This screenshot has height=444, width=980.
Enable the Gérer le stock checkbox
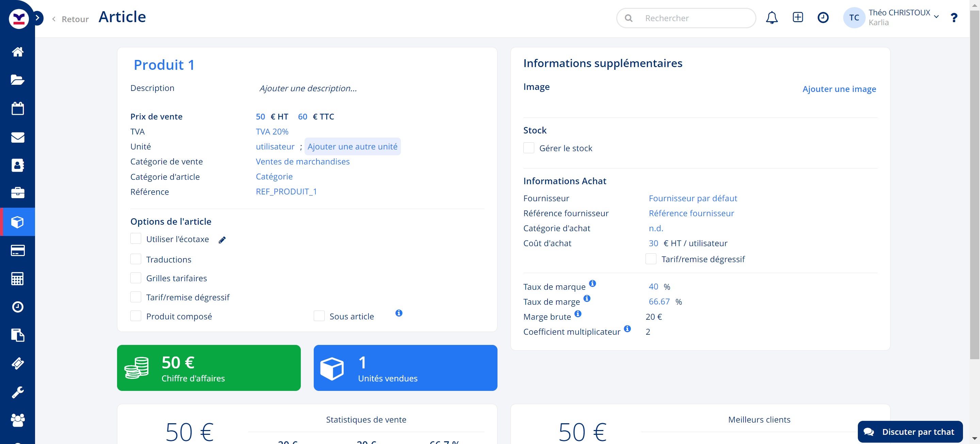point(529,148)
